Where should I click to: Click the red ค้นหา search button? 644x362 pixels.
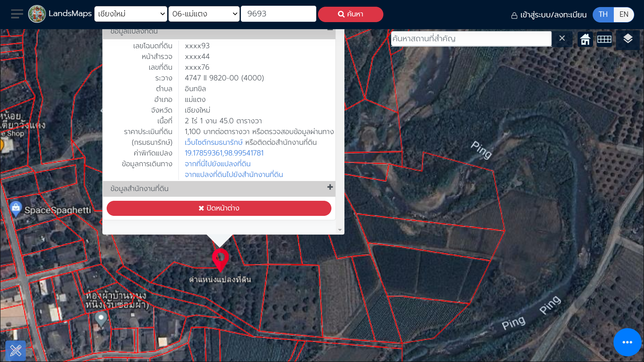point(351,14)
